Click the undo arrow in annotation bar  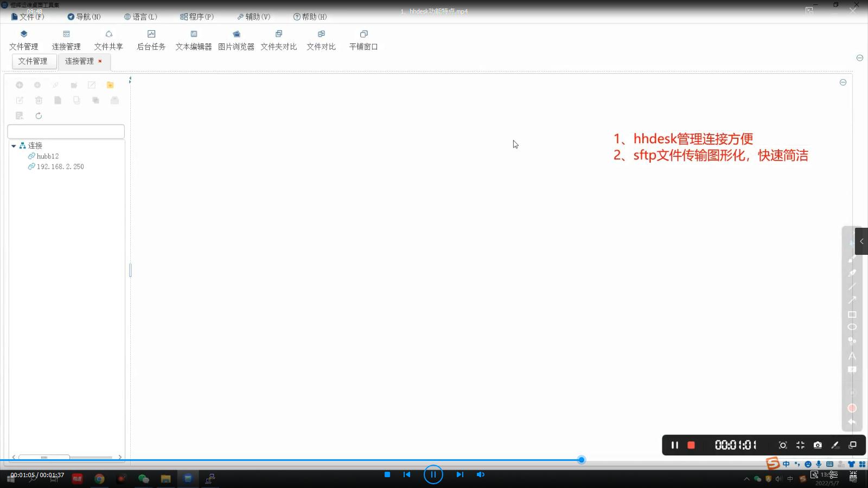pos(852,422)
